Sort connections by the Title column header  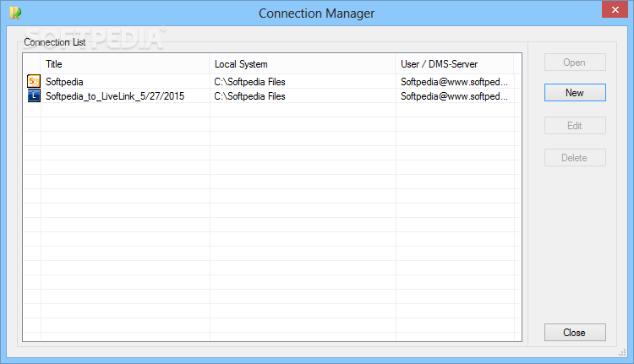point(125,64)
